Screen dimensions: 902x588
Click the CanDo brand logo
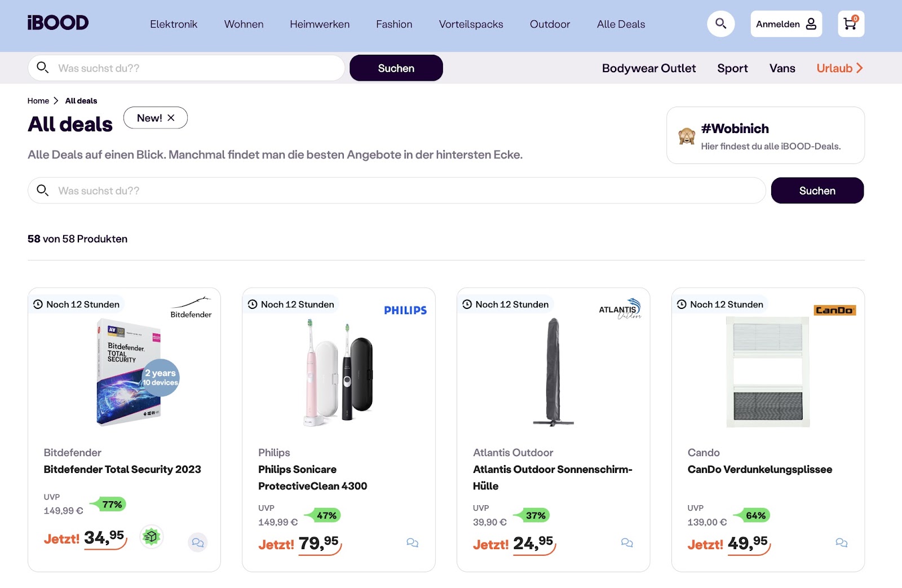[x=835, y=310]
